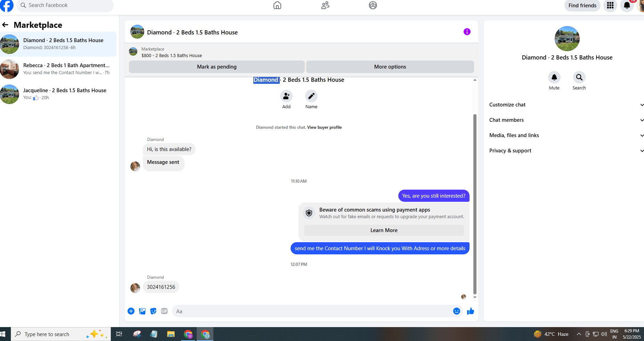
Task: Open the $800 2 Beds 1.5 Baths House listing
Action: coord(172,56)
